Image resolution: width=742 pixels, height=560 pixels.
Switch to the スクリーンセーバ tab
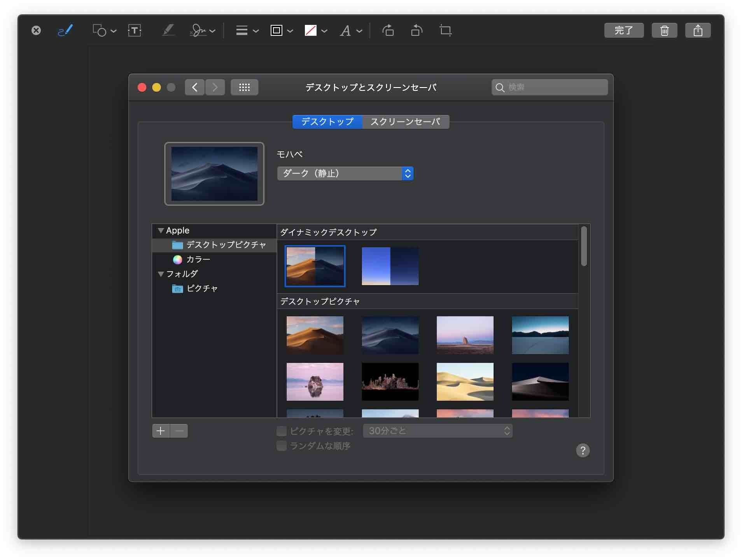(405, 122)
